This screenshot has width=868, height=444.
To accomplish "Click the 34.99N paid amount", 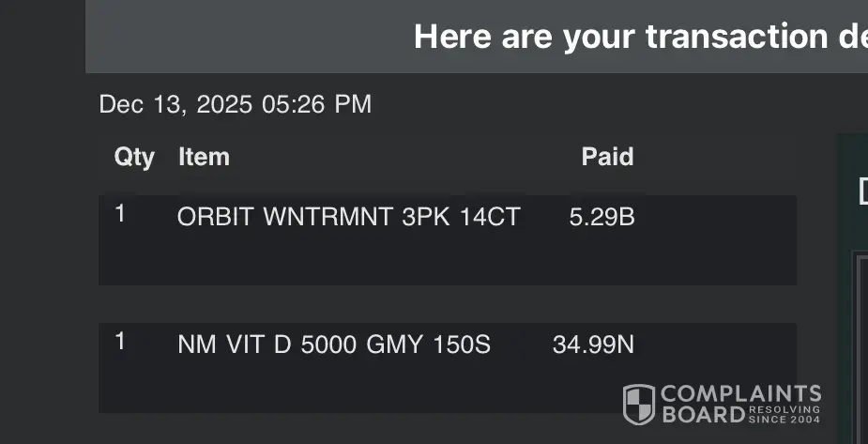I will pyautogui.click(x=593, y=344).
